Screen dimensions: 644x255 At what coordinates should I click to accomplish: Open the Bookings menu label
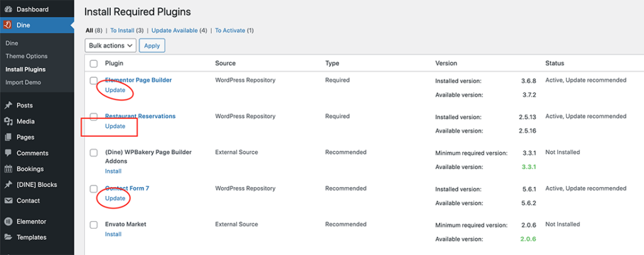coord(30,169)
